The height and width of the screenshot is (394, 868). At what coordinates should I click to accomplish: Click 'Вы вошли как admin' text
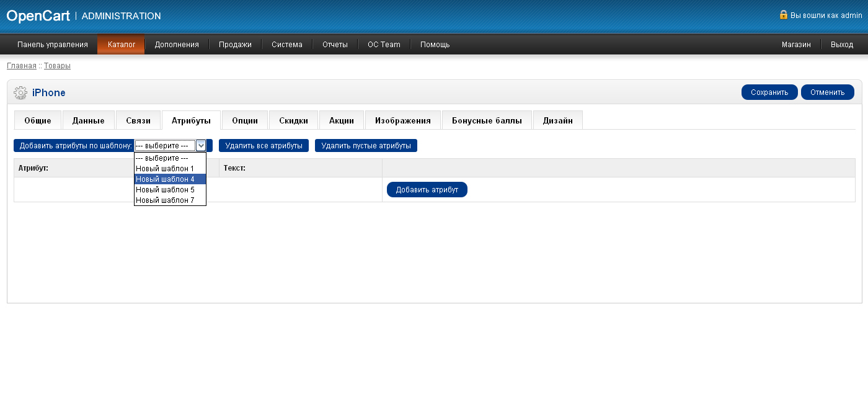coord(826,15)
